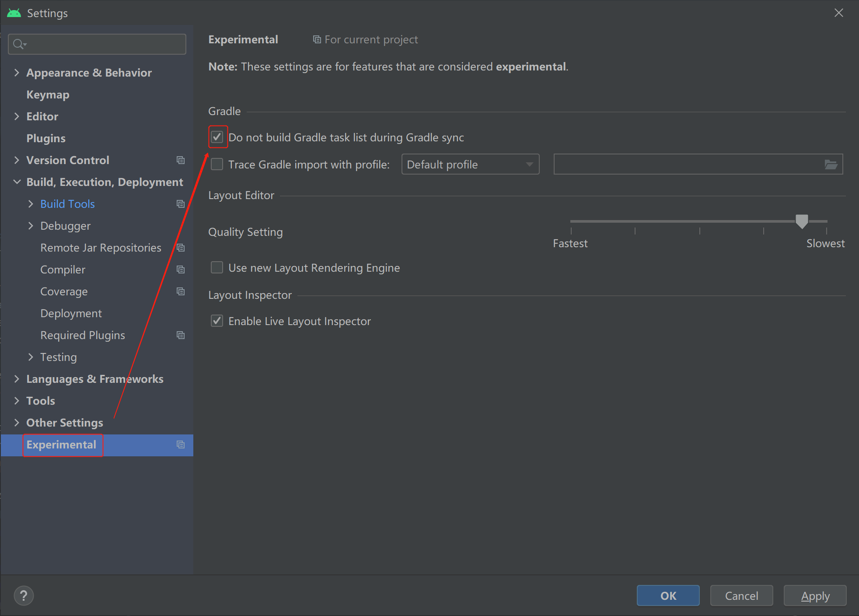
Task: Close the Settings dialog with the X
Action: tap(839, 13)
